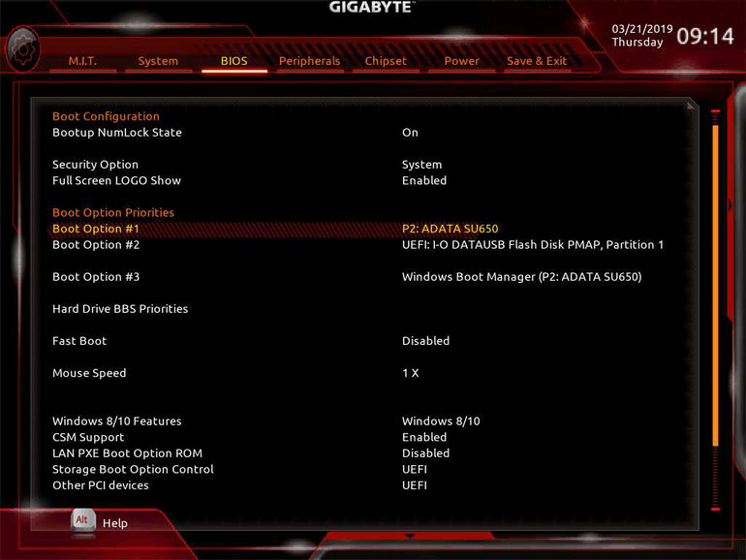This screenshot has height=560, width=746.
Task: Click the 09:14 clock display
Action: (705, 36)
